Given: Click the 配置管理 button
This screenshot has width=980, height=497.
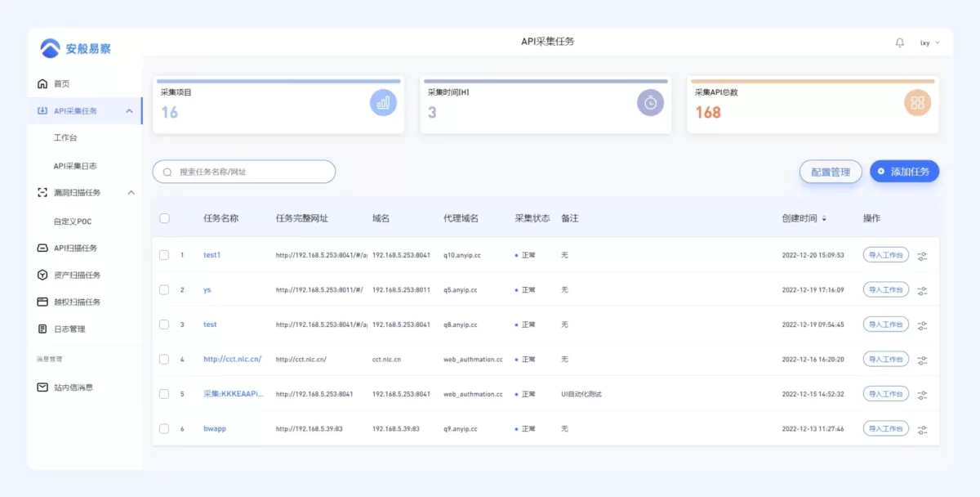Looking at the screenshot, I should point(831,172).
